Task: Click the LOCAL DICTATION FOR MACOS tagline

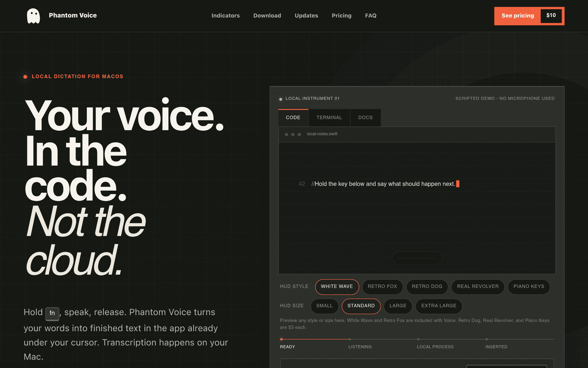Action: pos(77,77)
